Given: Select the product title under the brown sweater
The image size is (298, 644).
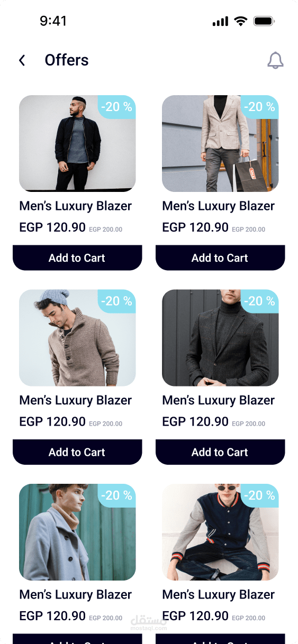Looking at the screenshot, I should coord(75,400).
